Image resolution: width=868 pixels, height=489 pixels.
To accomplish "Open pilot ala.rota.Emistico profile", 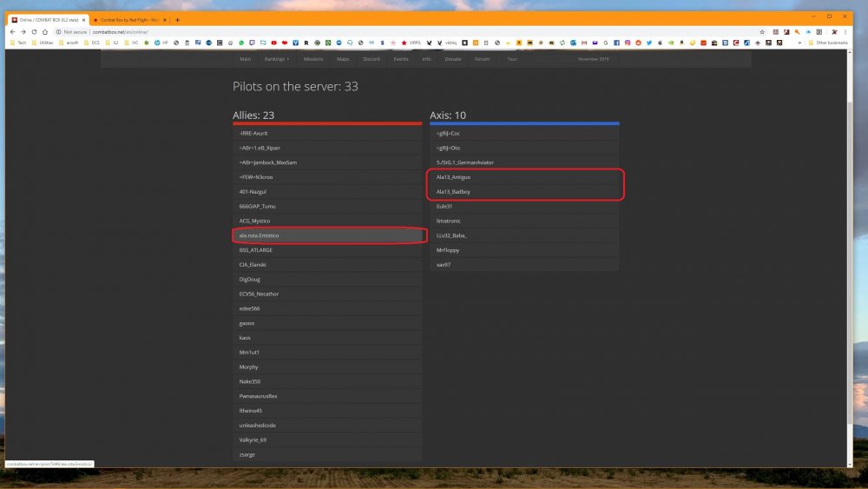I will [x=259, y=235].
